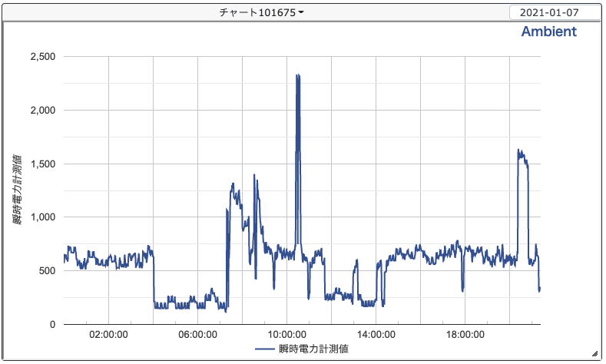Click the highest spike peak above 2,000

(x=297, y=75)
